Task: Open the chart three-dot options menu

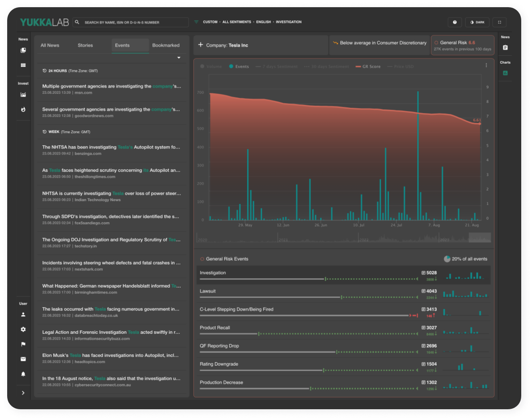Action: click(x=486, y=65)
